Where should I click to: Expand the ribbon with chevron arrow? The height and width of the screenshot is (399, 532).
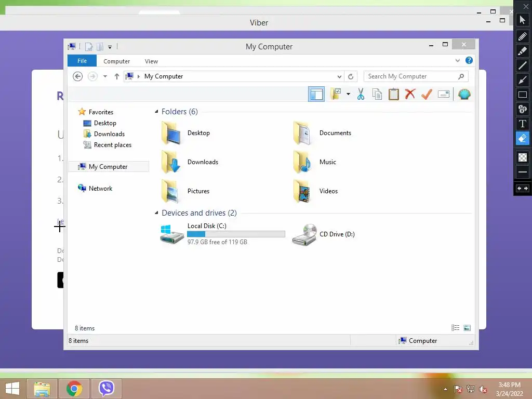pos(457,60)
